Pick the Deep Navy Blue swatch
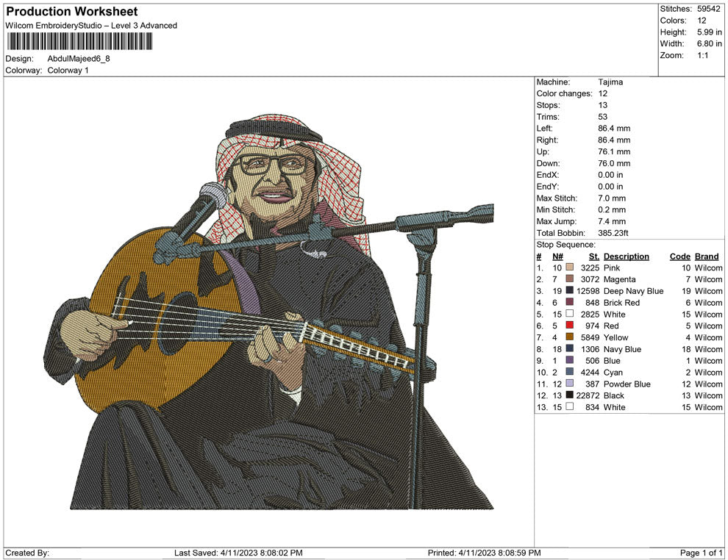This screenshot has width=728, height=560. pos(570,290)
